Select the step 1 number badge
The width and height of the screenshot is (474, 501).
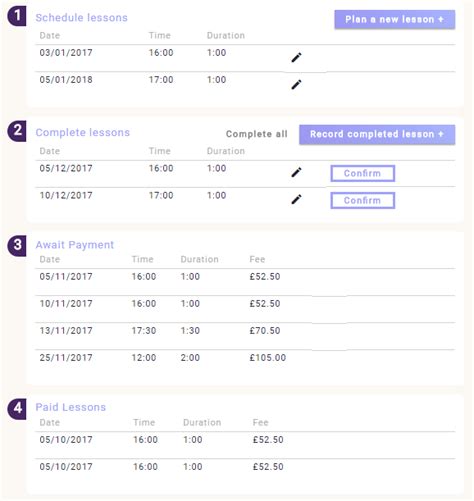point(17,16)
